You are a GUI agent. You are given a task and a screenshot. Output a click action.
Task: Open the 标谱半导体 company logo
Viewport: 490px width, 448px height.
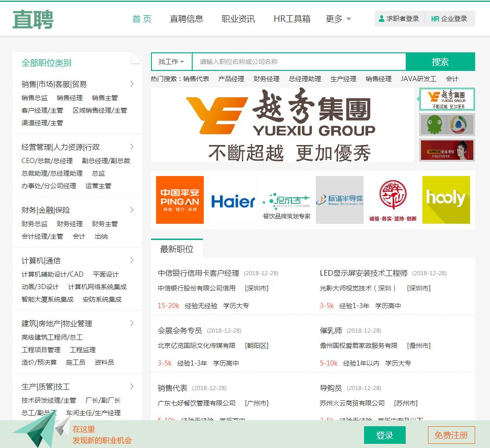click(339, 200)
